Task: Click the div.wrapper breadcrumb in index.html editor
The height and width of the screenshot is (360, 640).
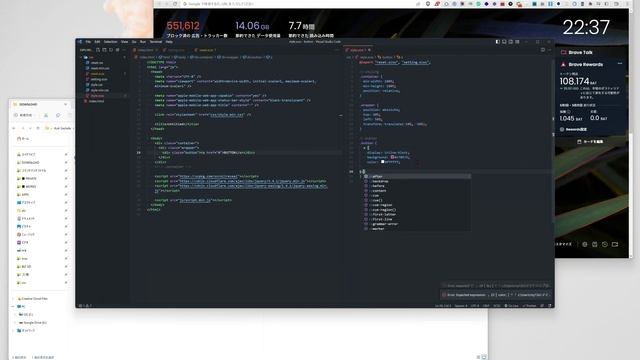Action: 228,57
